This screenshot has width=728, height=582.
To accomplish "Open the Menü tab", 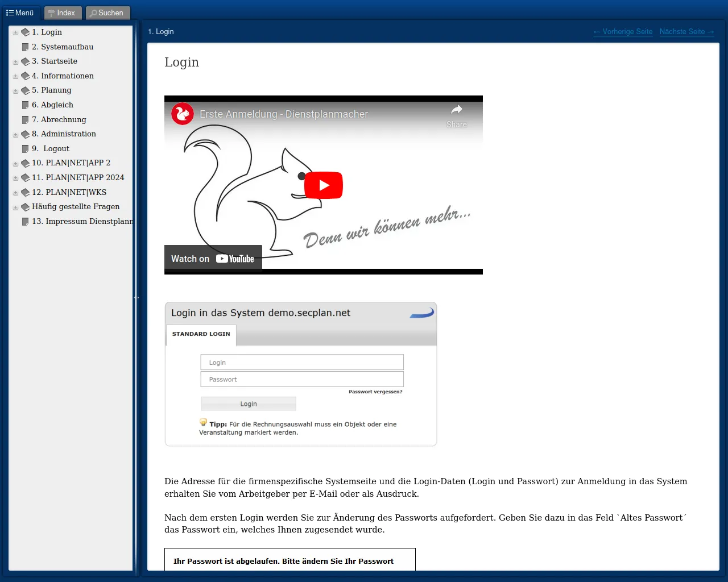I will tap(20, 13).
